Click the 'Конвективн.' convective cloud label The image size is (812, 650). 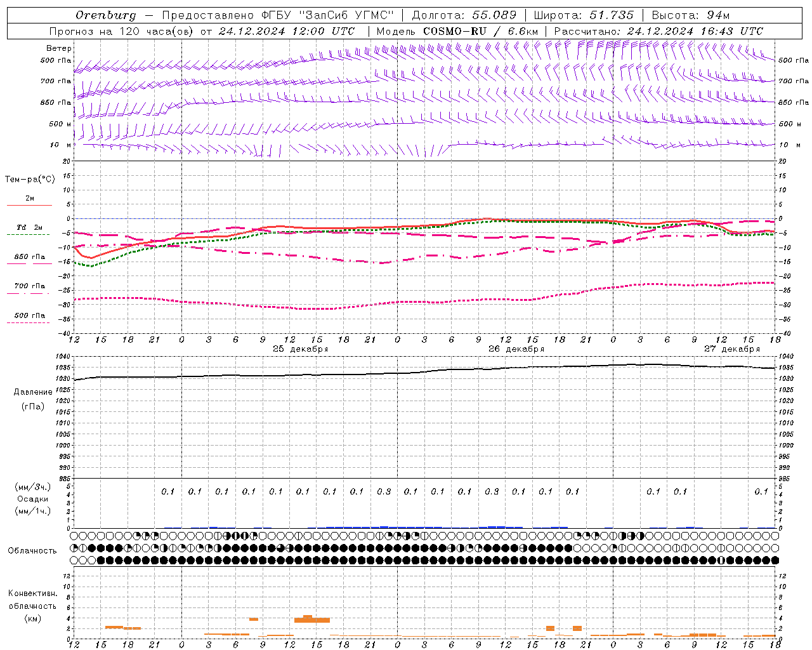point(33,594)
